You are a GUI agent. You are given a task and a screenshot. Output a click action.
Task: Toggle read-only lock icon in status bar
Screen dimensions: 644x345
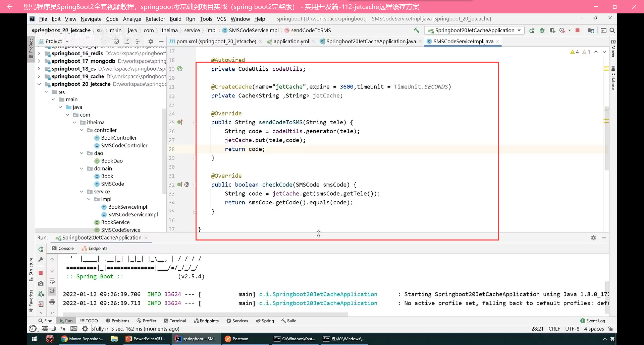pyautogui.click(x=611, y=329)
